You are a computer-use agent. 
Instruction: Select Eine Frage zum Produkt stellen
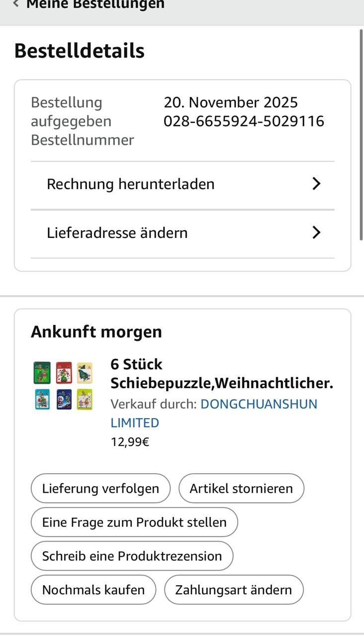coord(134,522)
